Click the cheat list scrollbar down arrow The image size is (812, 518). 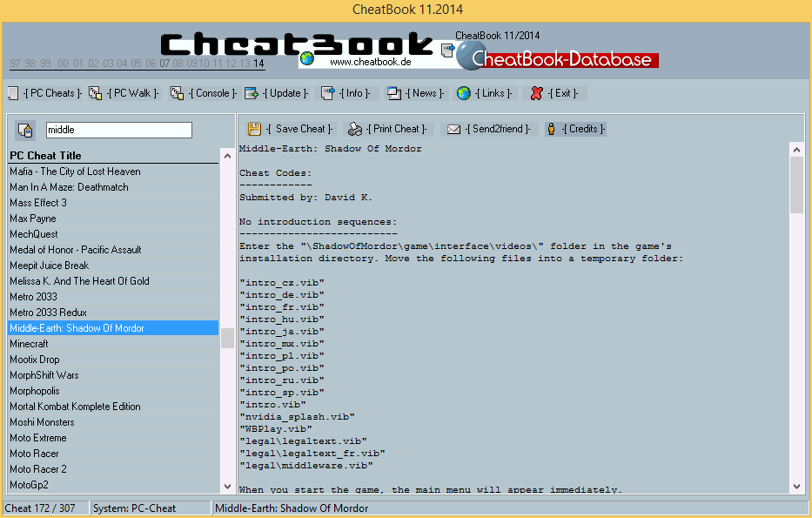227,487
